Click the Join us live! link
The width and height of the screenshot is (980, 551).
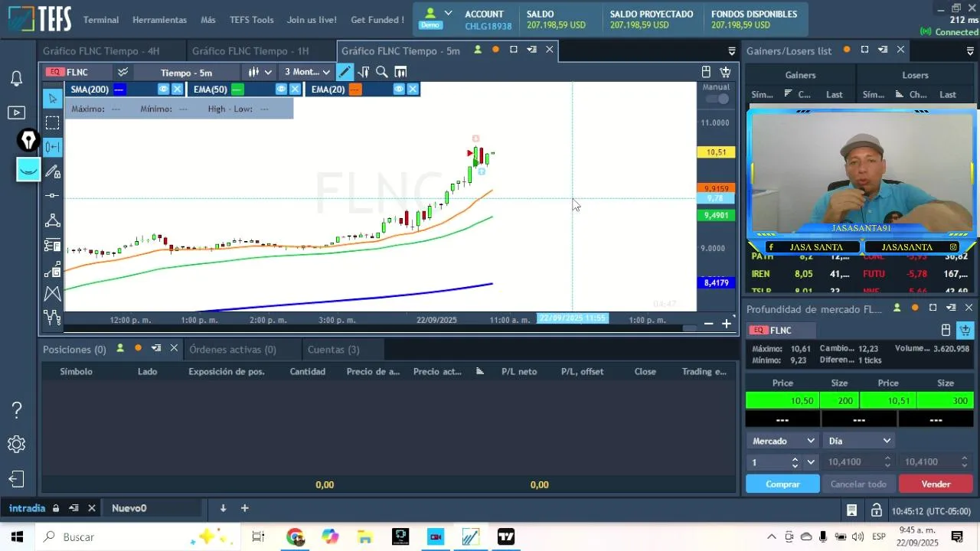[x=312, y=20]
